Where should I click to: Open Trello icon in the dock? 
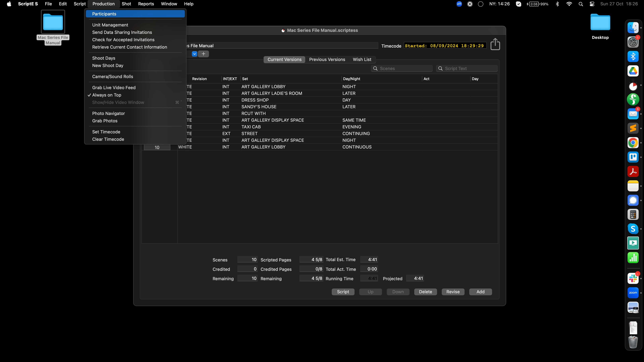click(633, 157)
